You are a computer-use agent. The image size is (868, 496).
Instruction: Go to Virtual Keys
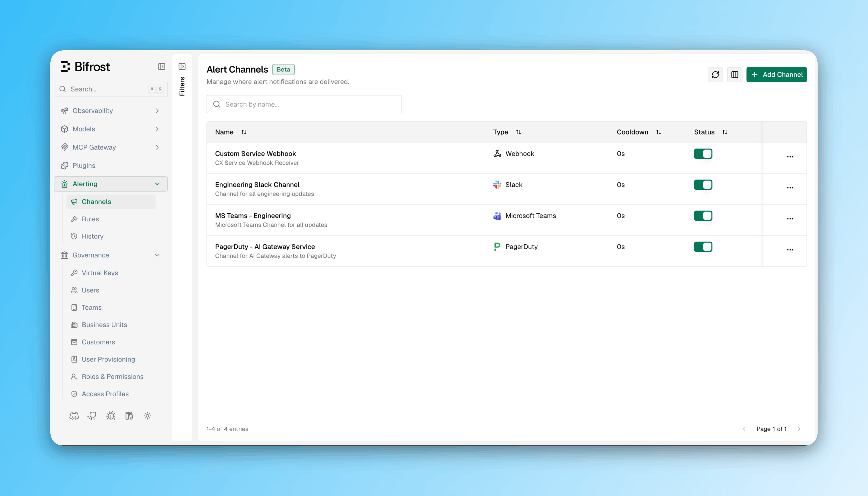[111, 273]
